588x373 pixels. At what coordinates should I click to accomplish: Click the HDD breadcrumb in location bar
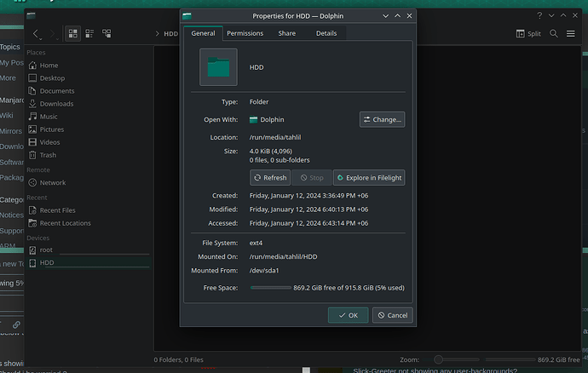click(170, 34)
